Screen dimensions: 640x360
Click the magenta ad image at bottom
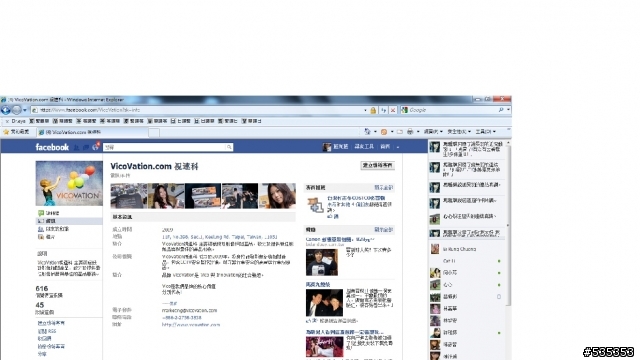point(324,347)
